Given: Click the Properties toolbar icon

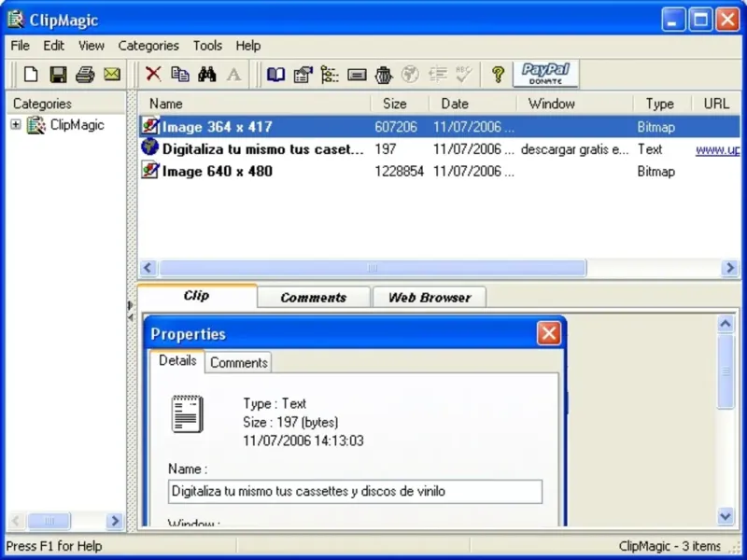Looking at the screenshot, I should [303, 75].
